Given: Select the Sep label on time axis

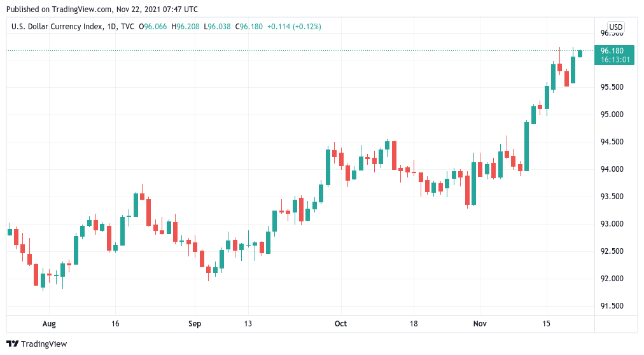Looking at the screenshot, I should [195, 324].
